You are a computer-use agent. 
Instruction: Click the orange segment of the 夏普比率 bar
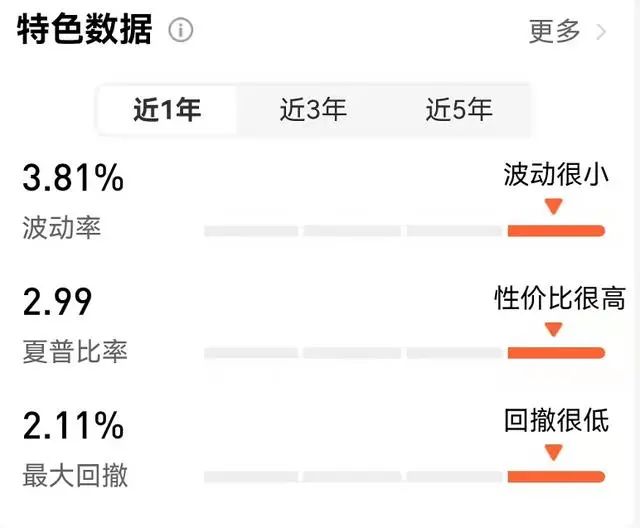pos(556,353)
